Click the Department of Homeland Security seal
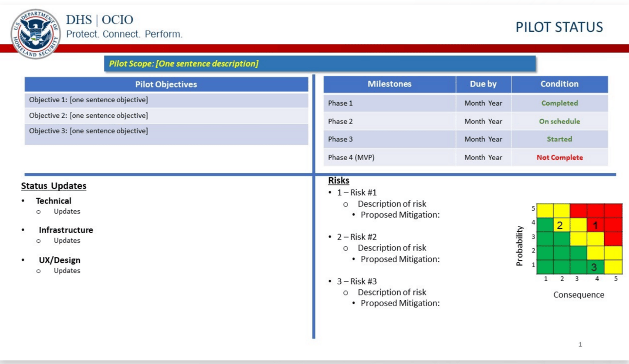The image size is (629, 364). click(36, 34)
